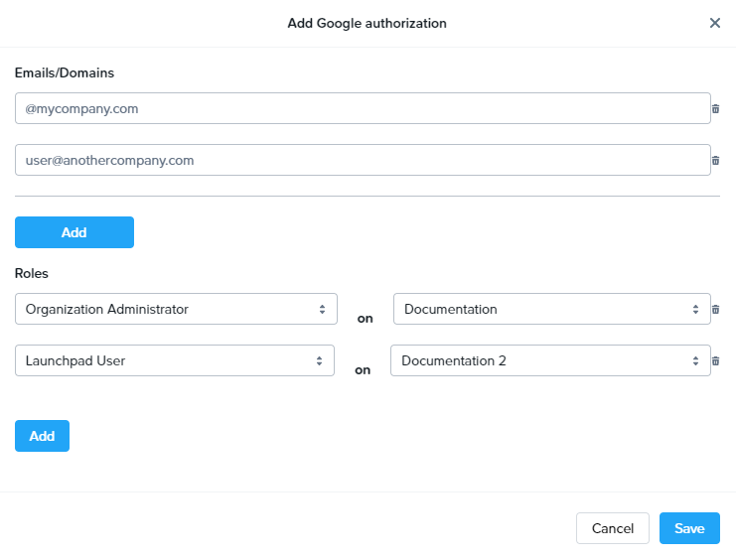
Task: Close the Add Google authorization dialog
Action: point(714,23)
